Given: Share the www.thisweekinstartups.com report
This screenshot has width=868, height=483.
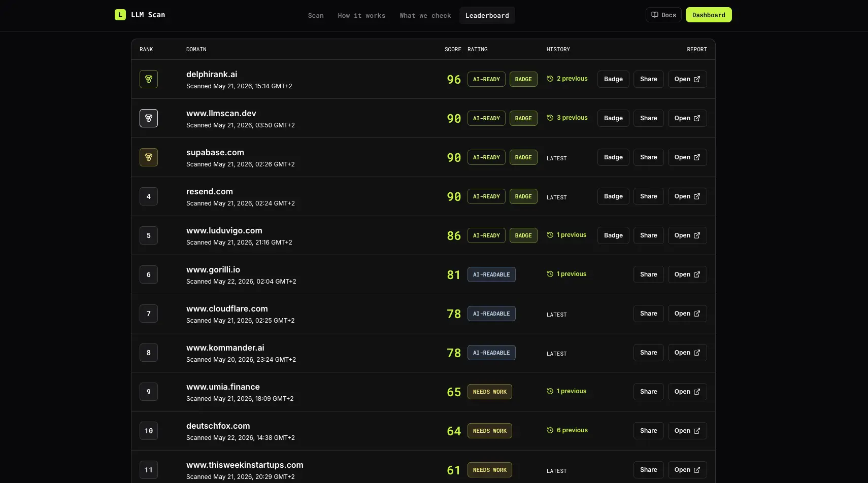Looking at the screenshot, I should pos(649,470).
